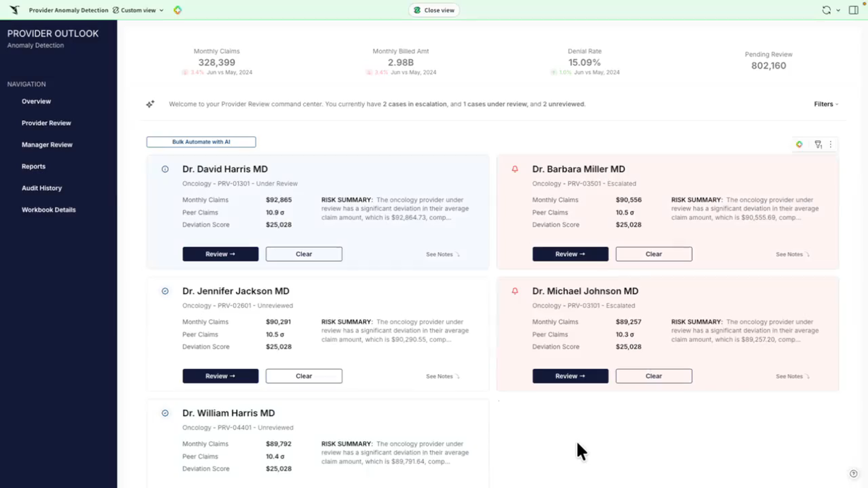Viewport: 868px width, 488px height.
Task: Open Provider Review in navigation
Action: 46,123
